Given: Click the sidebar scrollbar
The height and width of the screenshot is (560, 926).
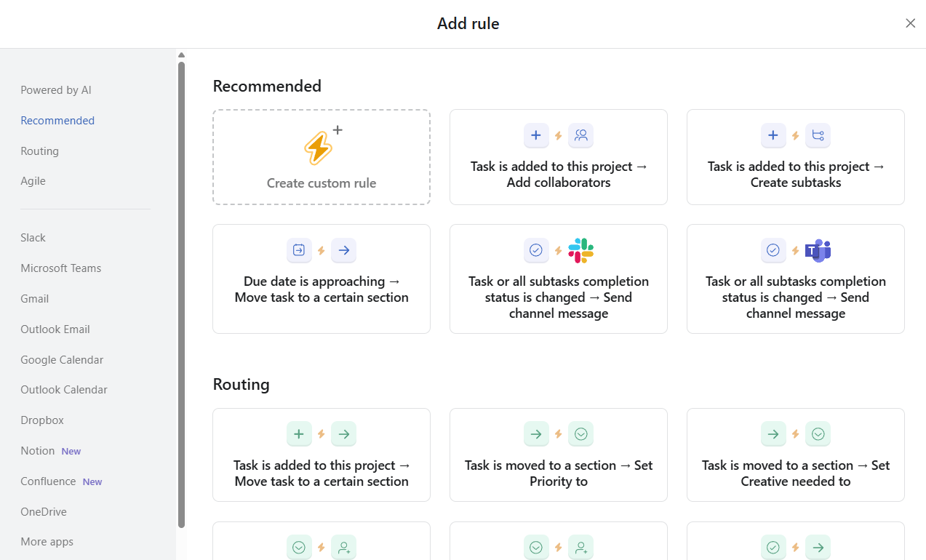Looking at the screenshot, I should click(180, 291).
